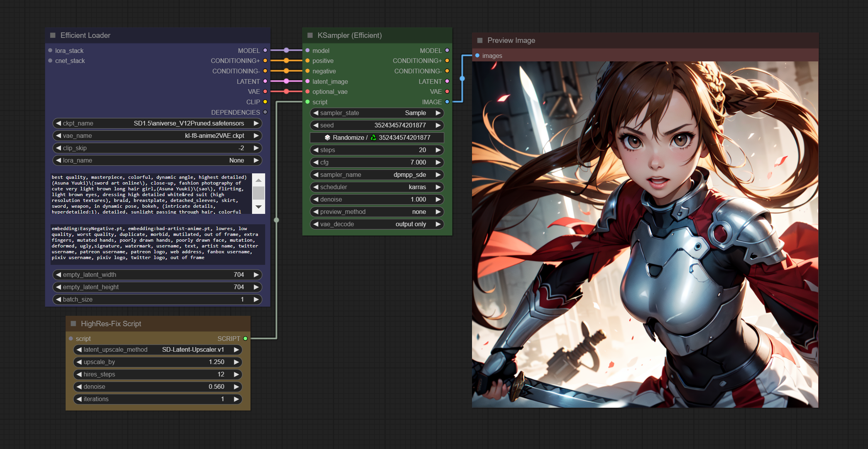Increase steps value with right arrow
This screenshot has height=449, width=868.
(438, 150)
